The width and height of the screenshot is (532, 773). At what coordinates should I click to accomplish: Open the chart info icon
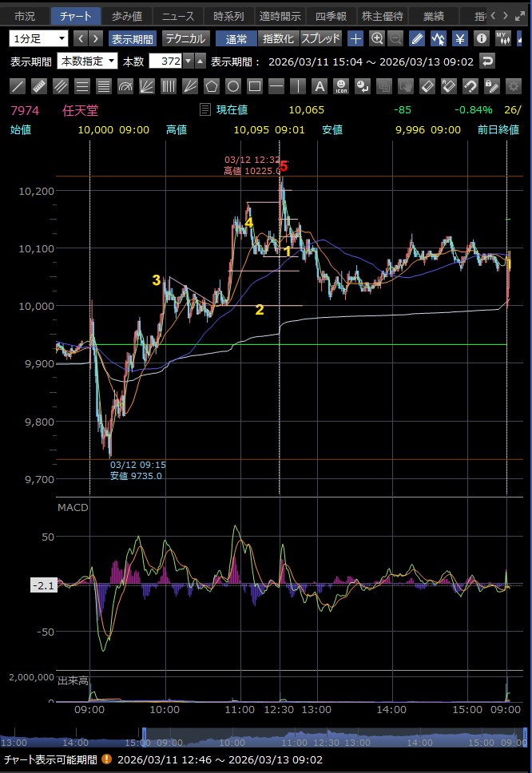(481, 38)
